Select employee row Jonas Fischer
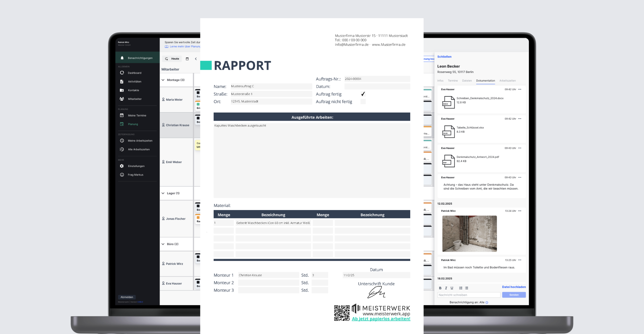 pos(176,219)
